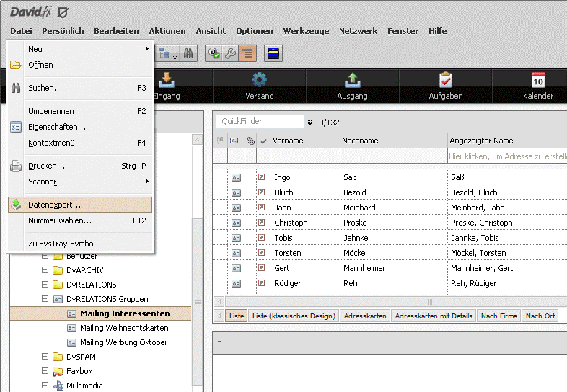Screen dimensions: 567x392
Task: Click the binoculars search toolbar icon
Action: click(188, 54)
